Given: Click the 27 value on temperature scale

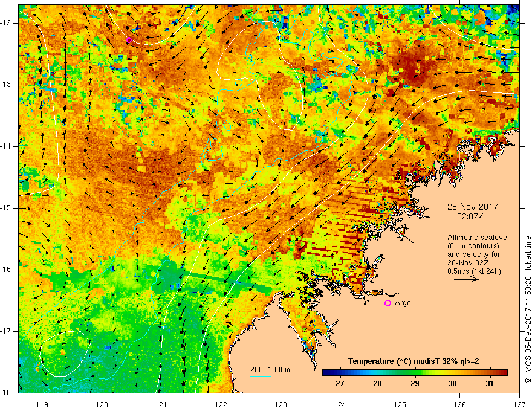Looking at the screenshot, I should [340, 384].
